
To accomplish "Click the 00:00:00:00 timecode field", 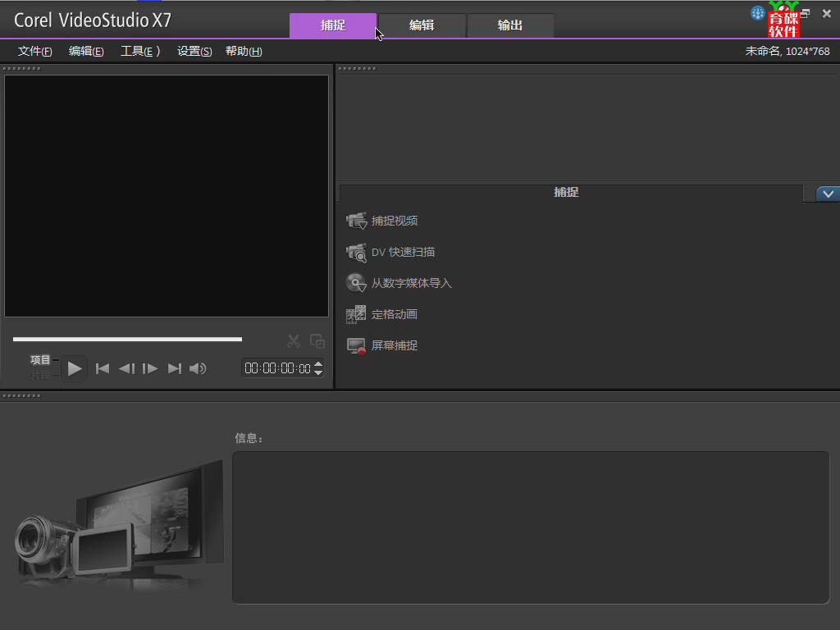I will [277, 368].
